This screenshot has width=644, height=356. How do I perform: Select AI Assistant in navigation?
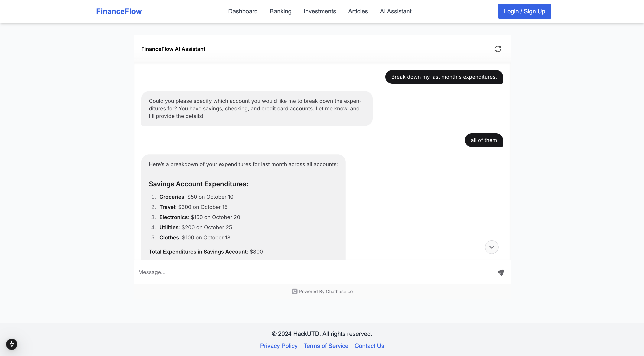coord(395,11)
